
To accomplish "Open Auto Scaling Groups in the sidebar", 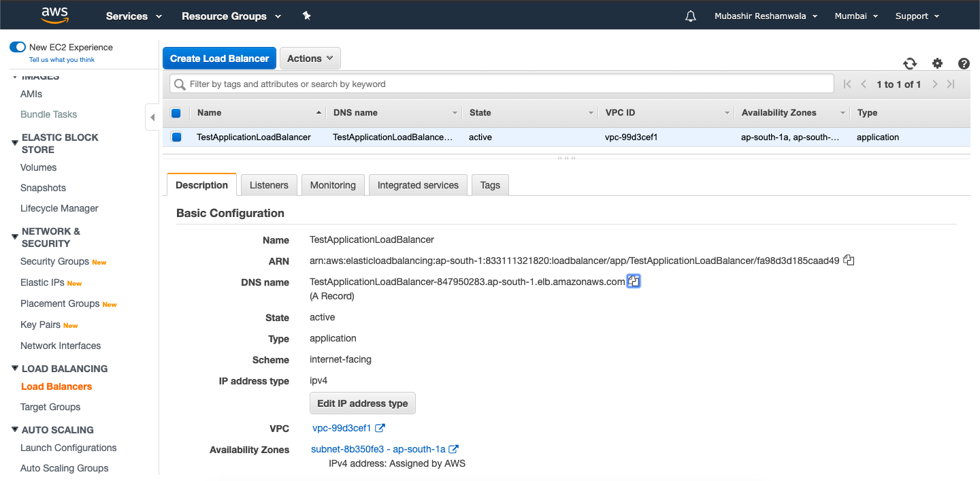I will tap(65, 468).
